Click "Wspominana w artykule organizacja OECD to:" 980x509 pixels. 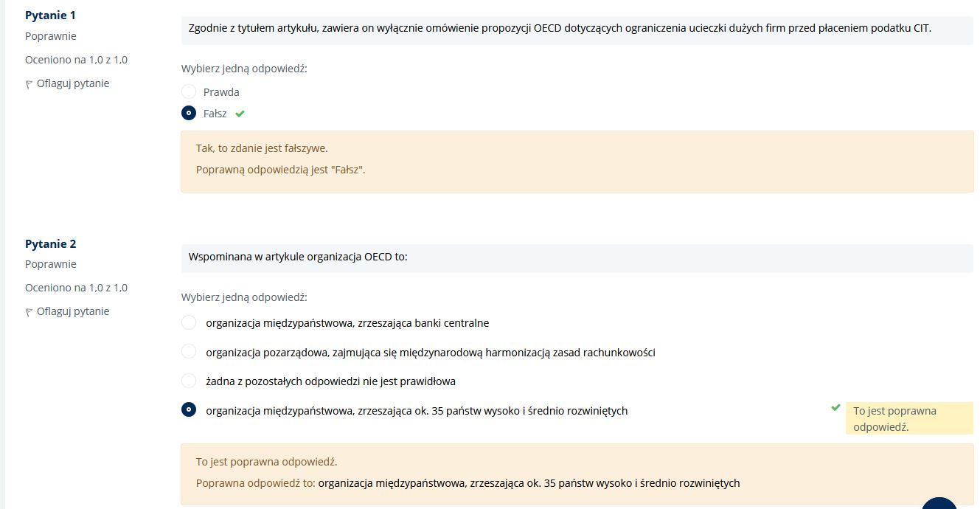[298, 257]
